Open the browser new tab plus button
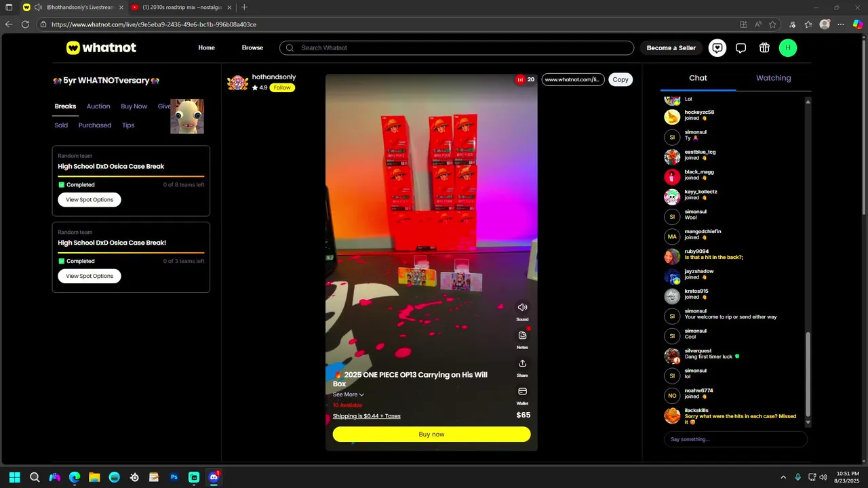Screen dimensions: 868x488 (x=244, y=7)
